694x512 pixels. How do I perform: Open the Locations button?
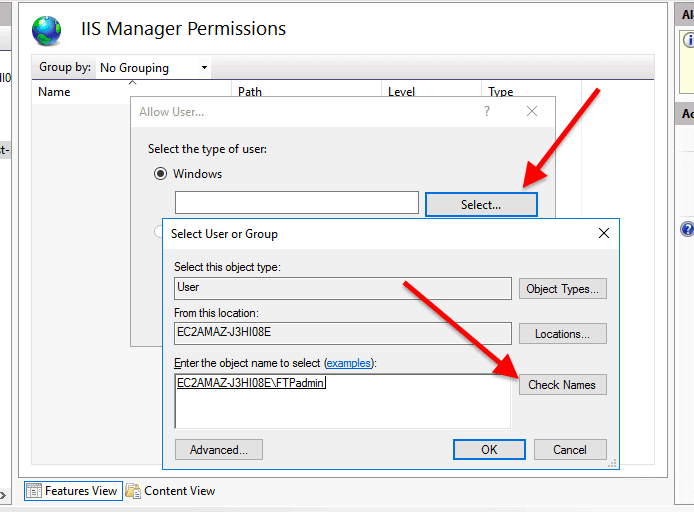coord(562,334)
